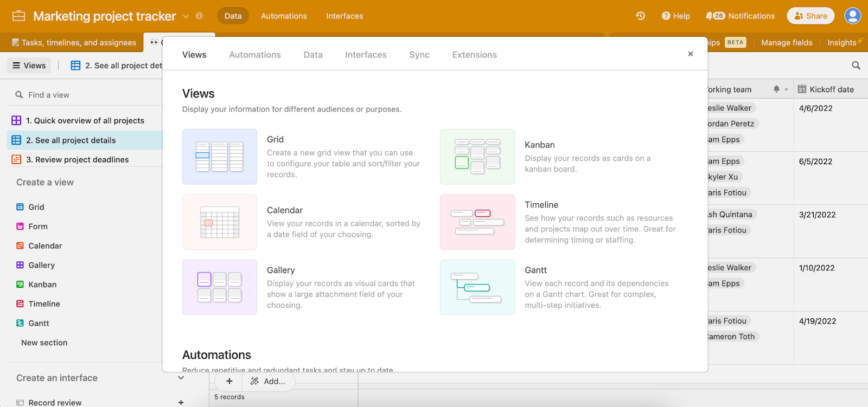The image size is (868, 407).
Task: Select Views tab in dialog
Action: pos(194,55)
